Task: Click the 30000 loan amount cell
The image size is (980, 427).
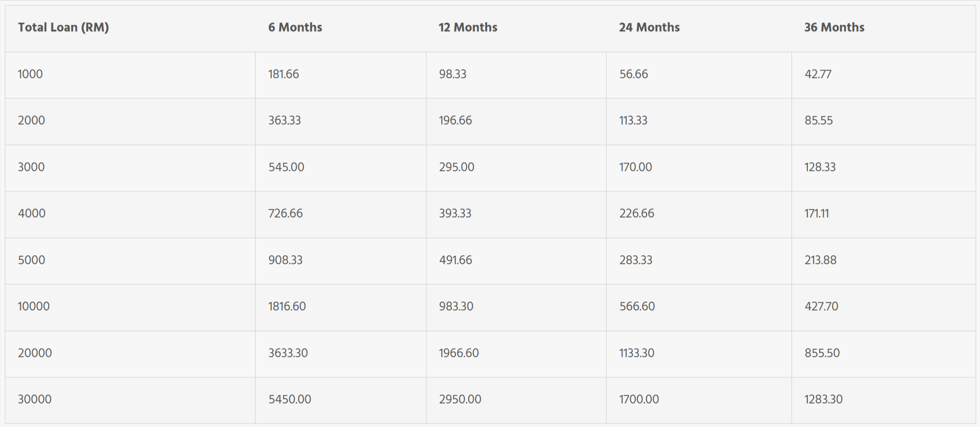Action: tap(35, 399)
